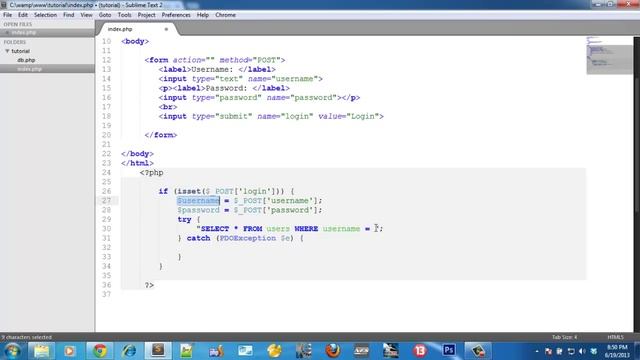
Task: Open the Preferences menu
Action: coord(176,15)
